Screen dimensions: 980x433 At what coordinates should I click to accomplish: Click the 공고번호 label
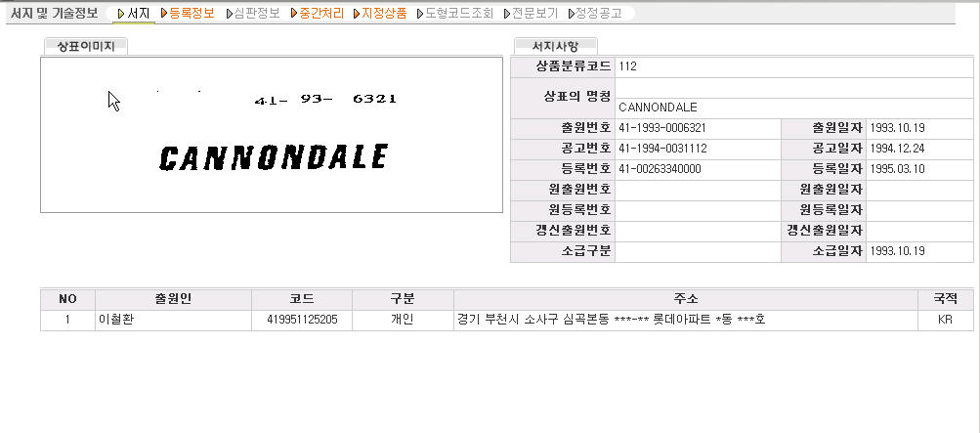click(585, 149)
